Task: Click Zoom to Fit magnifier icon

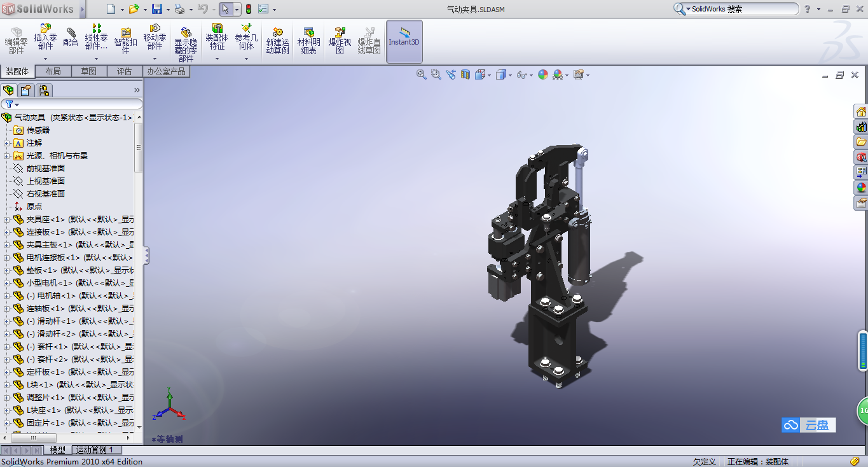Action: point(421,74)
